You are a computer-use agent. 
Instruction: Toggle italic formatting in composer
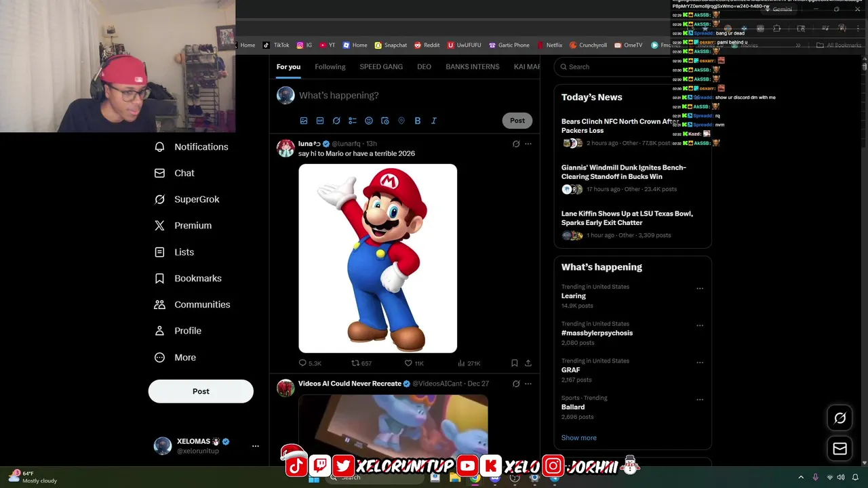434,121
